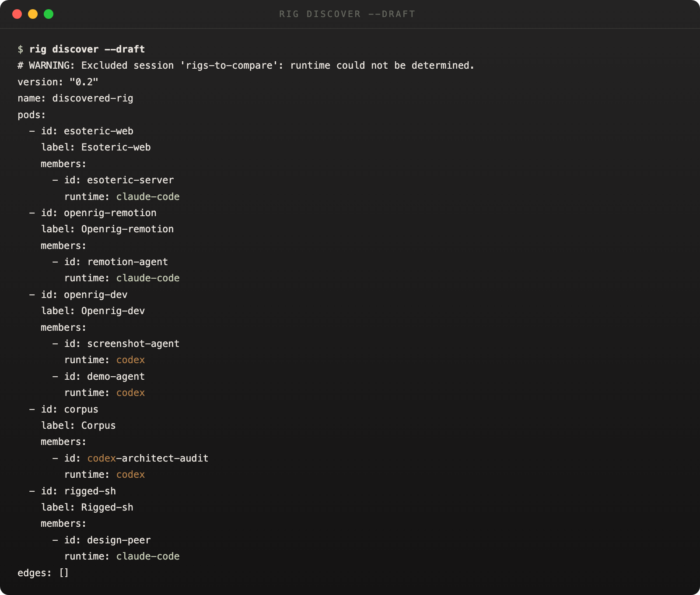
Task: Click 'members:' under Openrig-dev label
Action: (63, 327)
